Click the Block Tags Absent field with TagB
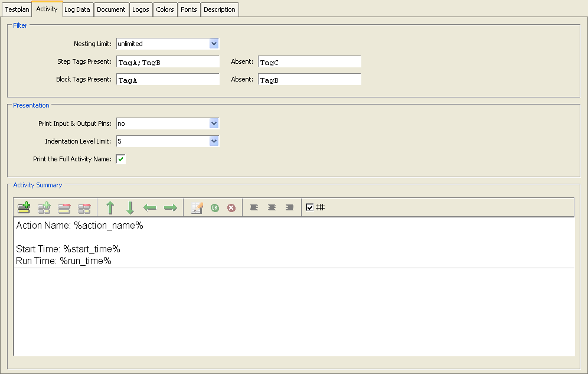 [x=309, y=80]
